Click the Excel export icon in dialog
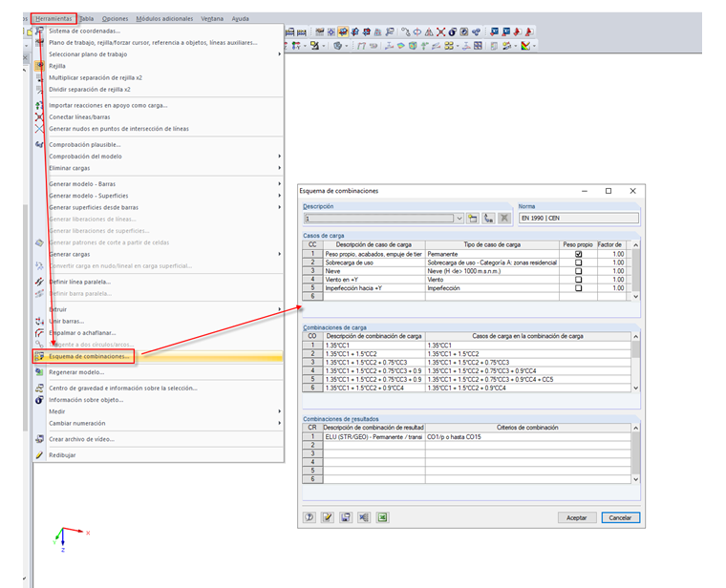Viewport: 726px width, 588px height. click(x=382, y=517)
